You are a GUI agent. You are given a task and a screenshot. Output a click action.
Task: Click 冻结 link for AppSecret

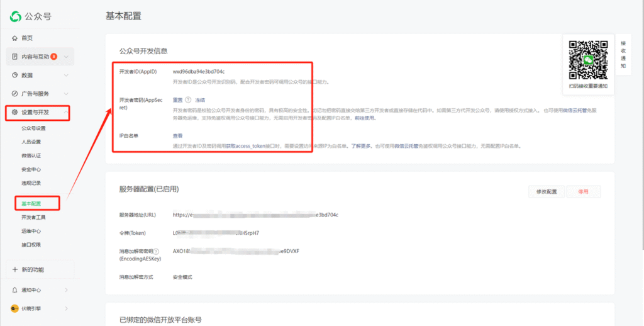(200, 100)
